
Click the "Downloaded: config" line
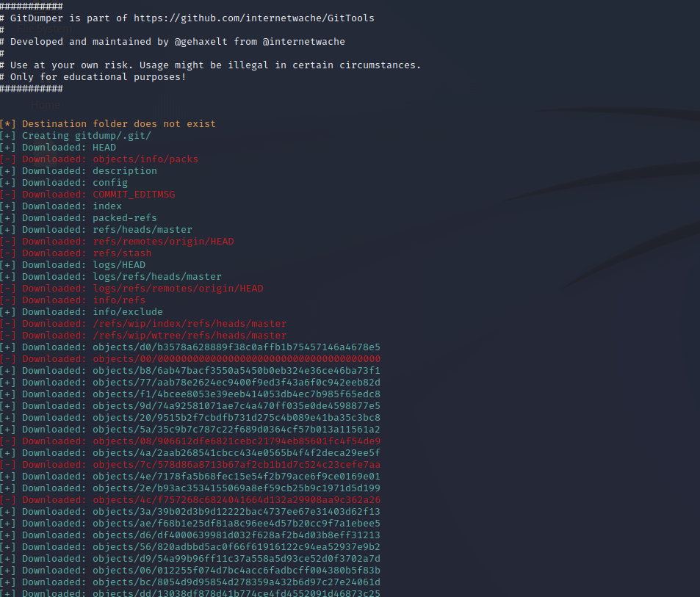64,183
